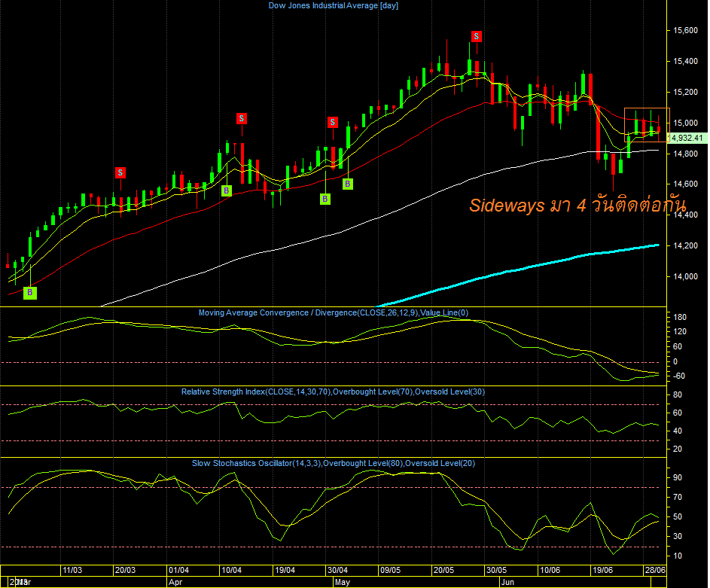Click the 19/06 date label

pyautogui.click(x=603, y=571)
